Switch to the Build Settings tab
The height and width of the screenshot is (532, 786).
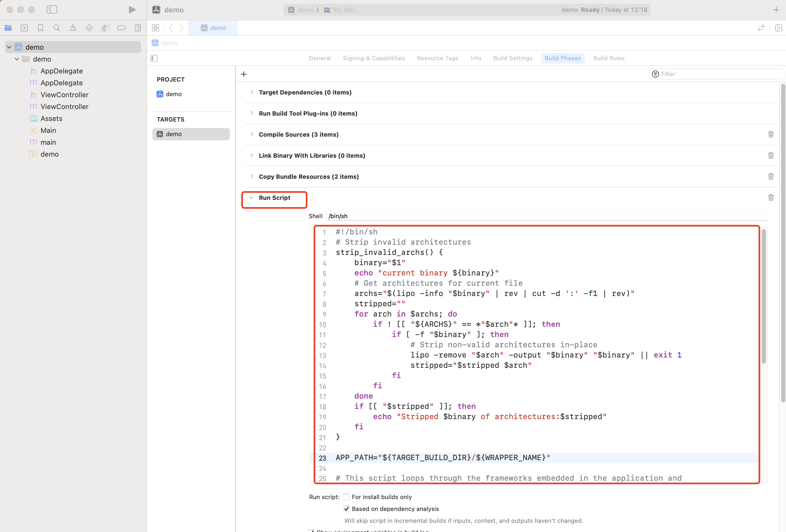[512, 58]
